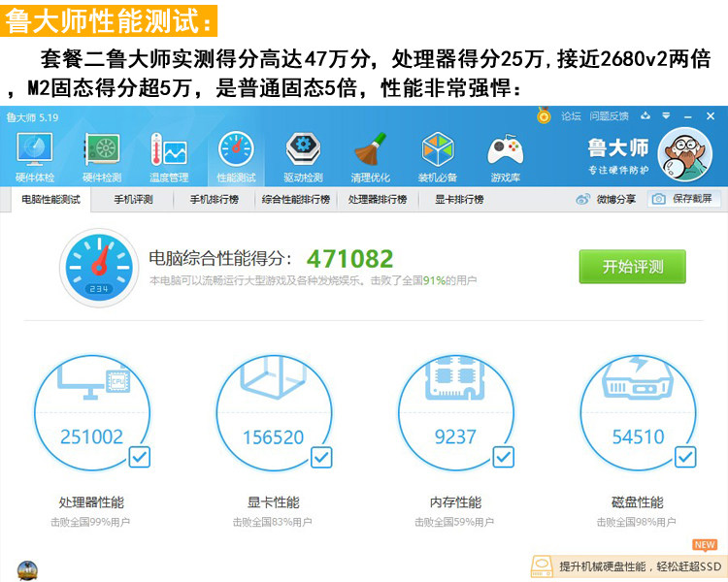Open 游戏库 game library icon
The width and height of the screenshot is (728, 582).
505,150
